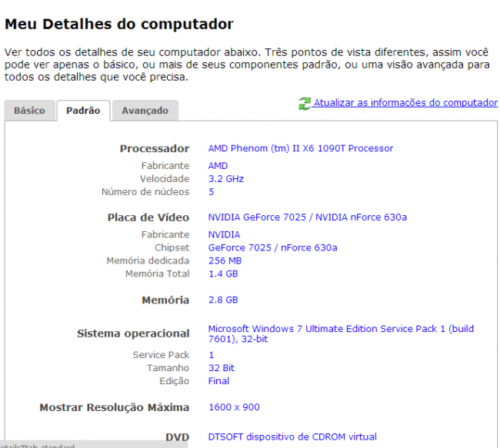Click the Meu Detalhes do computador heading

[x=119, y=25]
